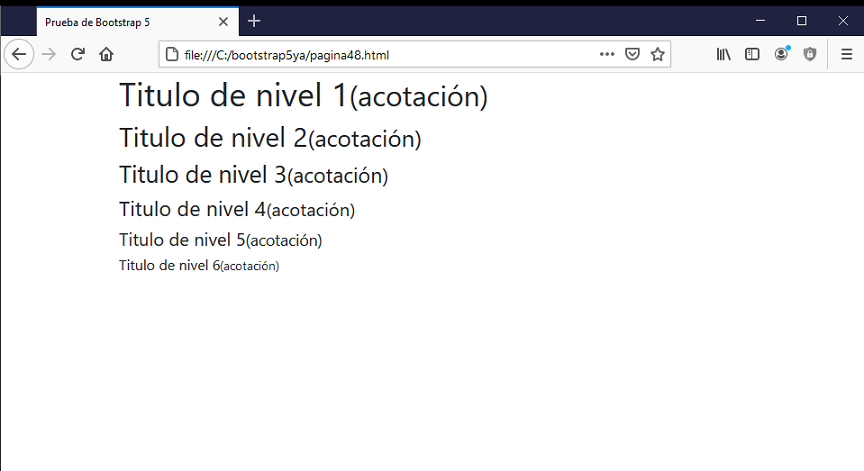
Task: Click heading text Titulo de nivel 2
Action: click(213, 138)
